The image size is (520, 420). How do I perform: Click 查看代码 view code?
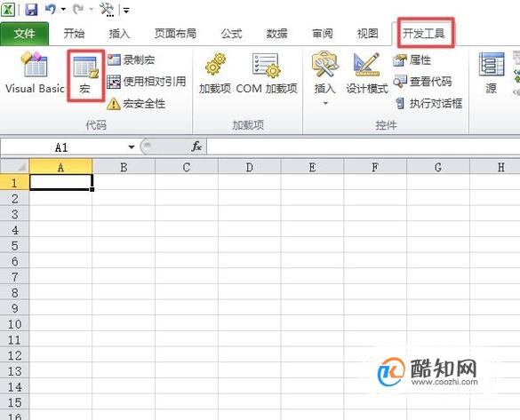coord(422,82)
